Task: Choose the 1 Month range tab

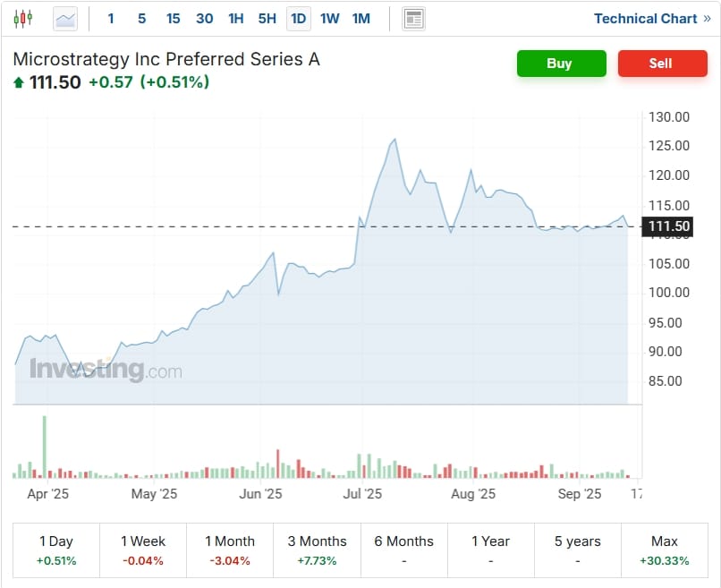Action: coord(230,550)
